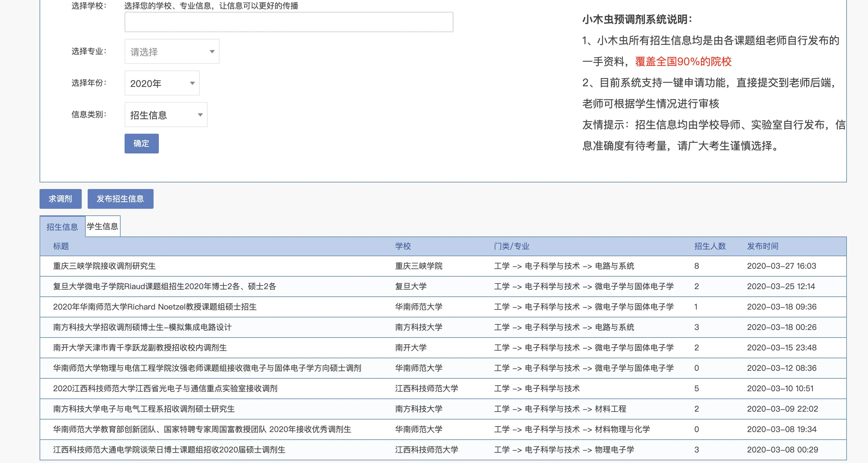Open 重庆三峡学院接收调剂研究生 post

pos(104,266)
